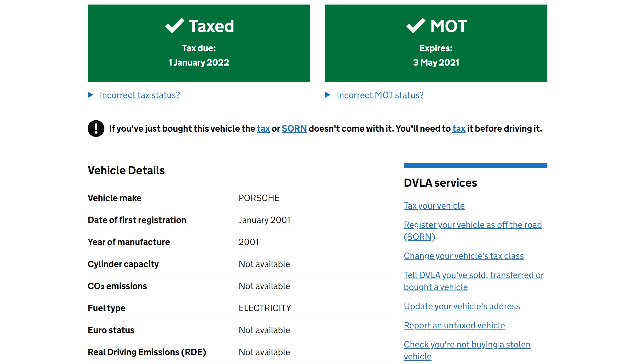Click the PORSCHE vehicle make value
The height and width of the screenshot is (364, 625).
tap(259, 198)
